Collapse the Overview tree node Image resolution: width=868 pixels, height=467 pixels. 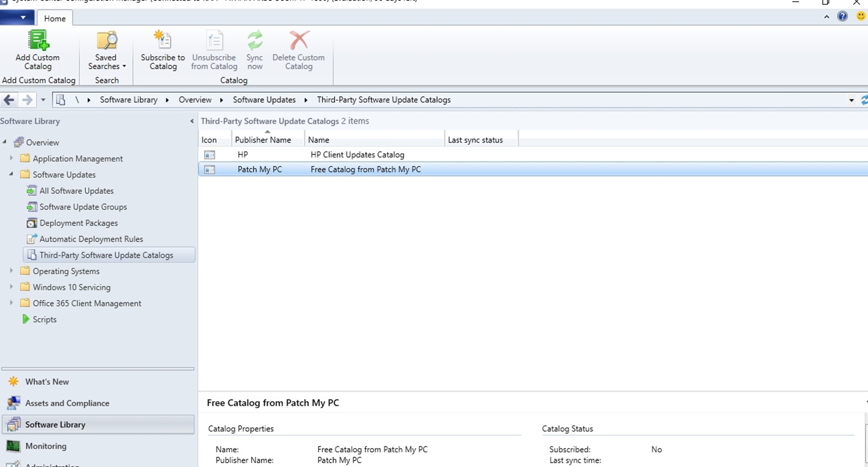pos(5,142)
